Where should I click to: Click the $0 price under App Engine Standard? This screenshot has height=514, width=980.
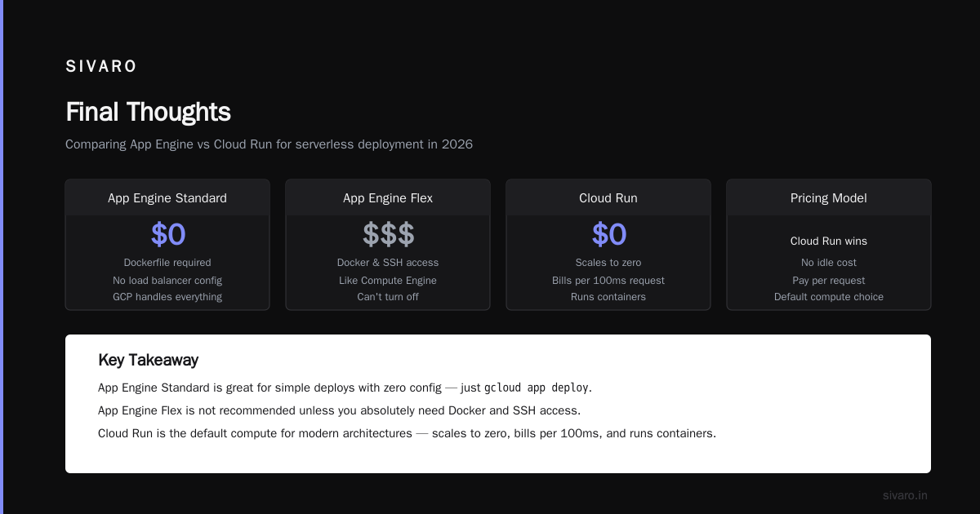point(168,235)
